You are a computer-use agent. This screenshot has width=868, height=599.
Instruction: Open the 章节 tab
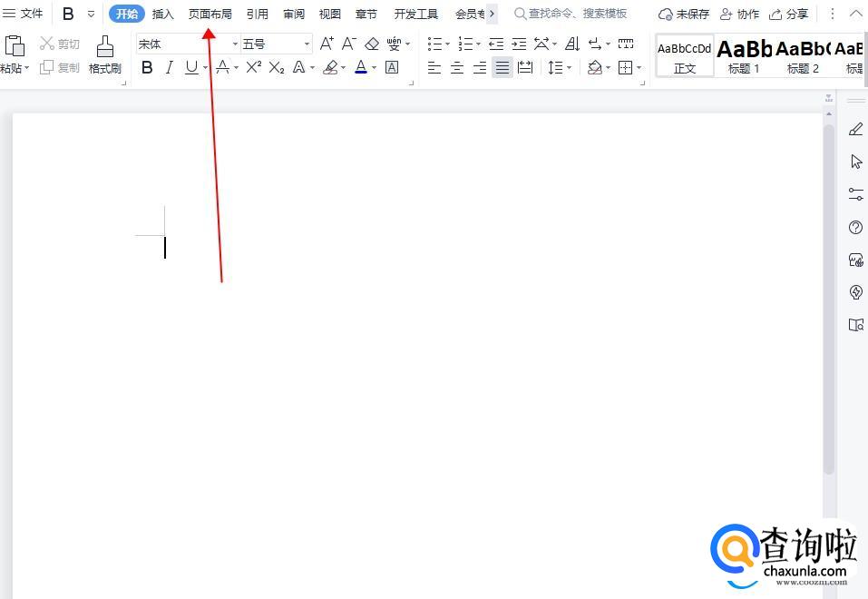(x=366, y=14)
